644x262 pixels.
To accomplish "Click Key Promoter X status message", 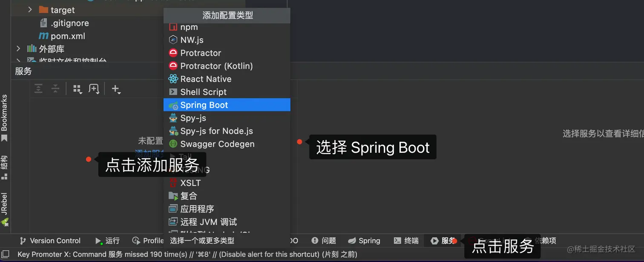I will [x=187, y=254].
